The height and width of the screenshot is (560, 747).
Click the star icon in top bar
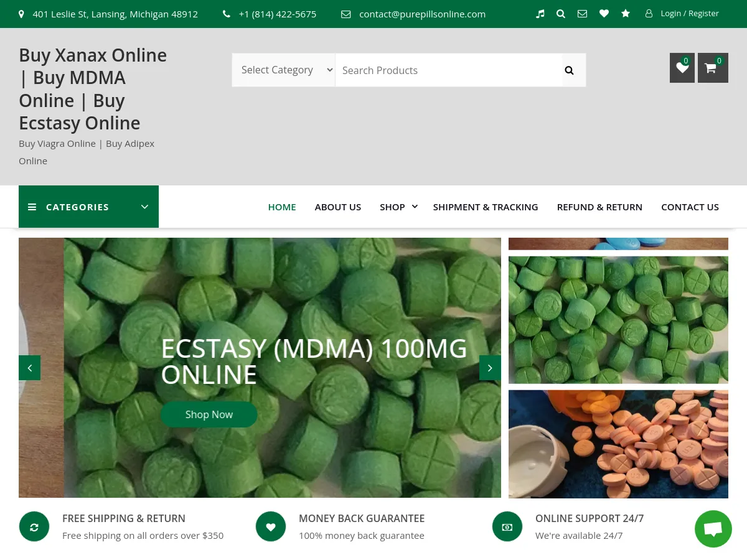pyautogui.click(x=626, y=14)
